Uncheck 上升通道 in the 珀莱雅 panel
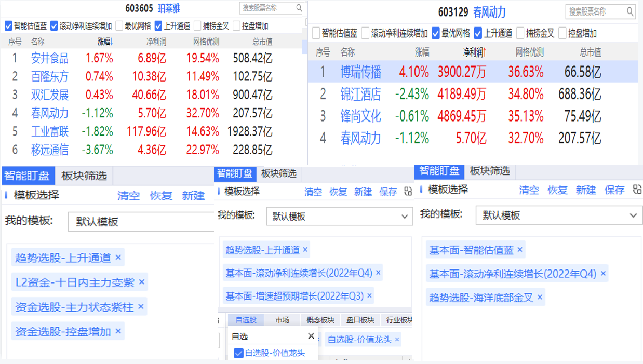The image size is (643, 364). coord(158,25)
